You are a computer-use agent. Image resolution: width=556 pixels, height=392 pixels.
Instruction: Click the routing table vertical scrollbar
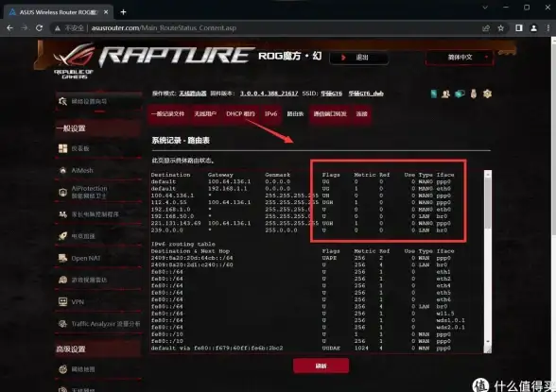tap(488, 262)
